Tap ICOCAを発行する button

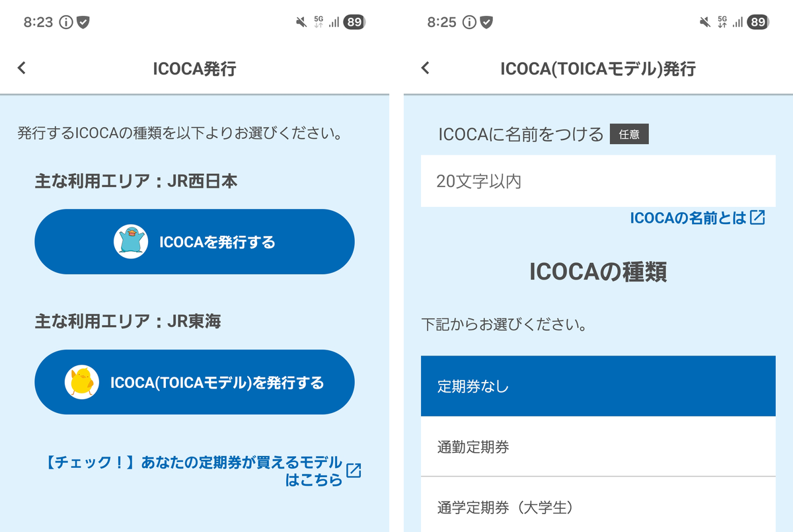[194, 242]
